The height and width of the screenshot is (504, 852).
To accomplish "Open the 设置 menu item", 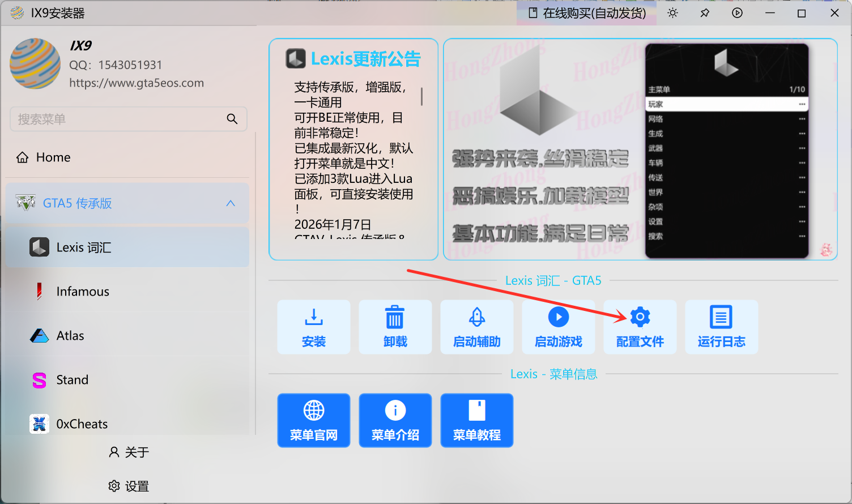I will click(x=128, y=486).
